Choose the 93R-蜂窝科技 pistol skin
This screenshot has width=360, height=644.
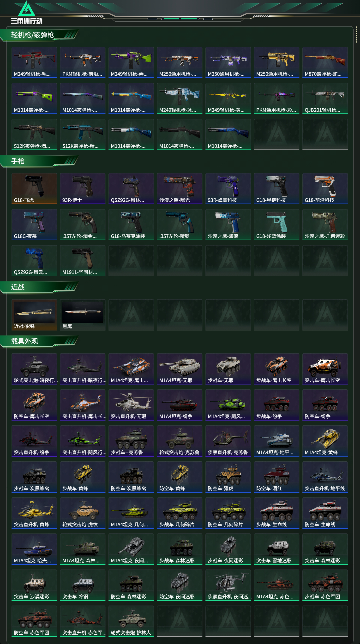(x=228, y=188)
